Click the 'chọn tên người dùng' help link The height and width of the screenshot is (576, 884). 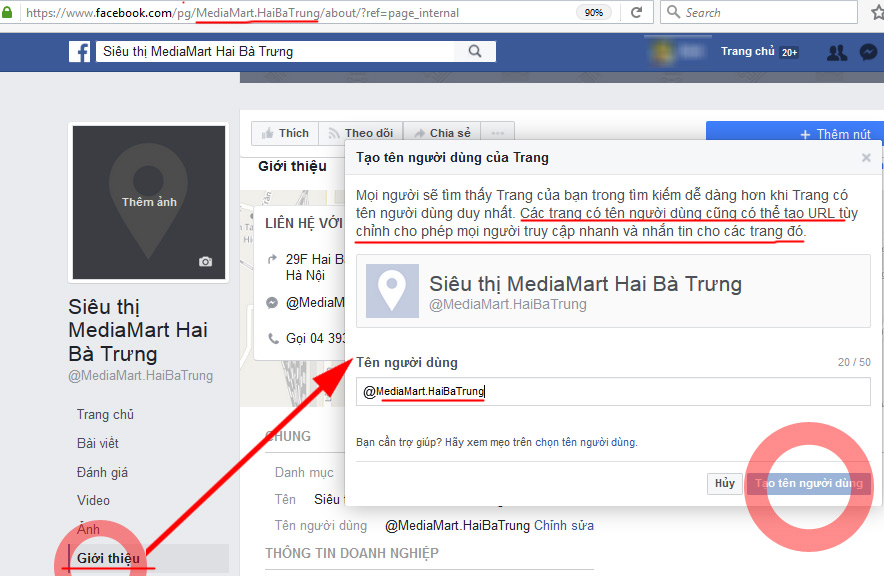pyautogui.click(x=585, y=442)
